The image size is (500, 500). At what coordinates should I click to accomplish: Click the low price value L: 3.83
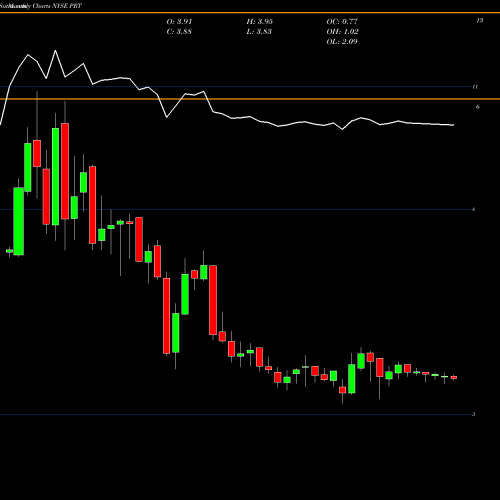click(x=259, y=32)
